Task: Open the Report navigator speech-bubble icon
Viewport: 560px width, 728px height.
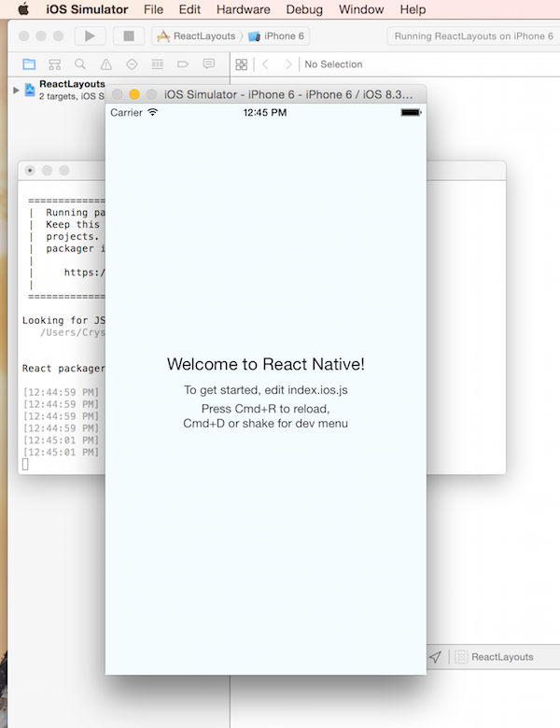Action: pos(209,64)
